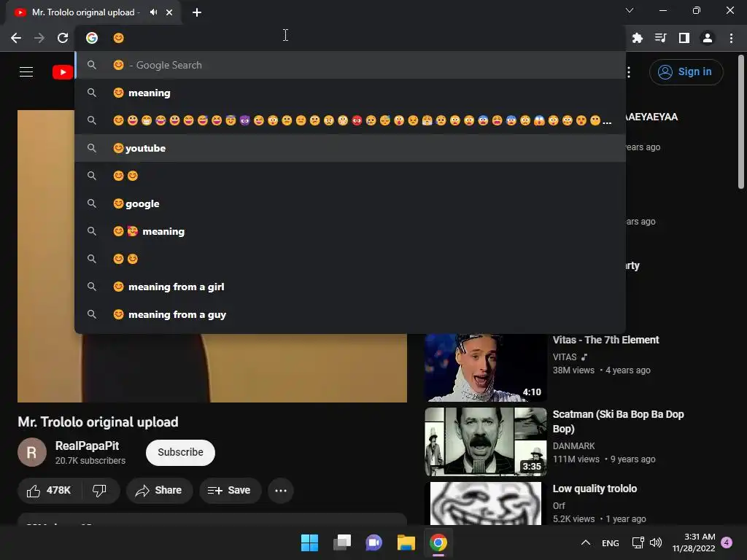Open network settings tray icon
This screenshot has width=747, height=560.
[x=638, y=542]
